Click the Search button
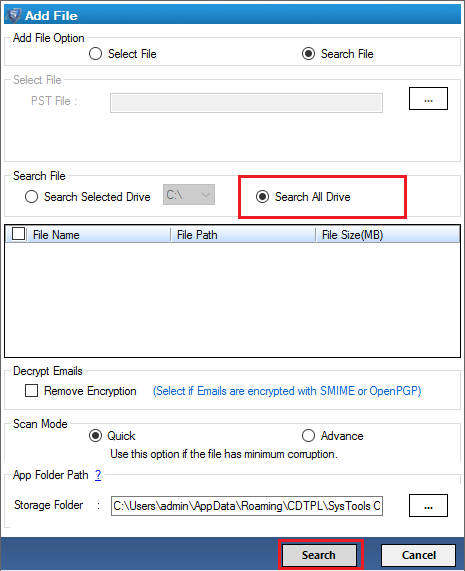The width and height of the screenshot is (465, 571). 319,555
